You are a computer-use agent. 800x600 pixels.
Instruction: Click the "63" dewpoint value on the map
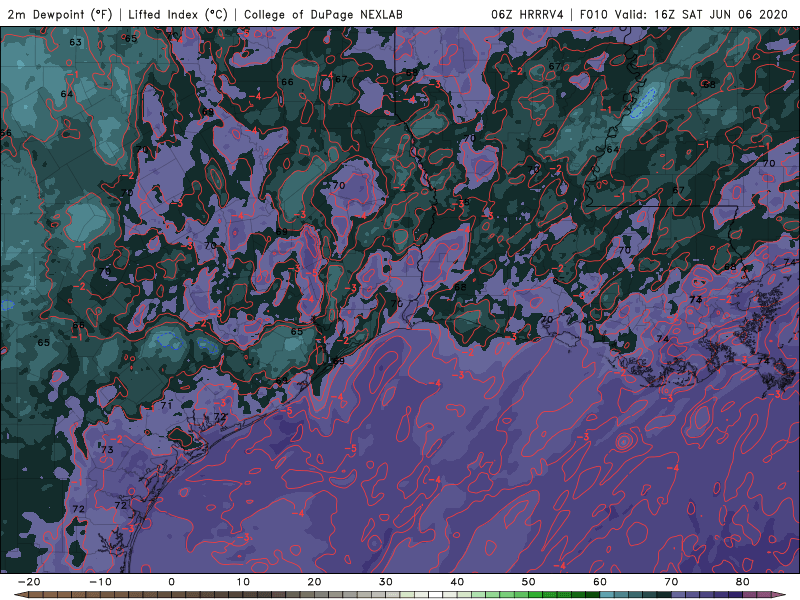(76, 42)
